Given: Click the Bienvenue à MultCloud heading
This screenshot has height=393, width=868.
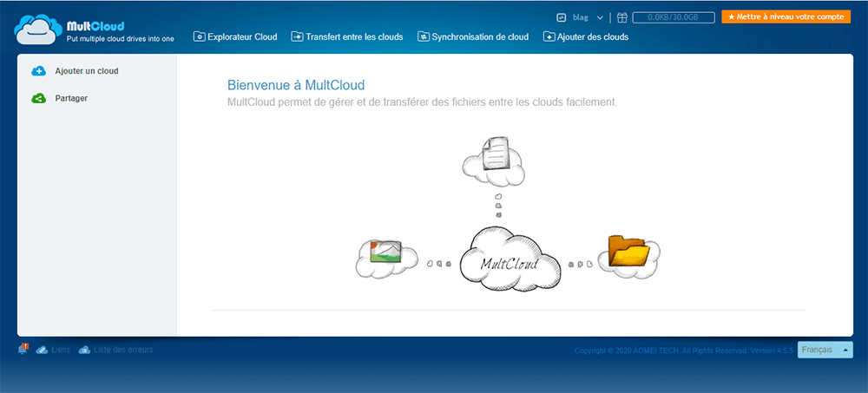Looking at the screenshot, I should coord(296,85).
